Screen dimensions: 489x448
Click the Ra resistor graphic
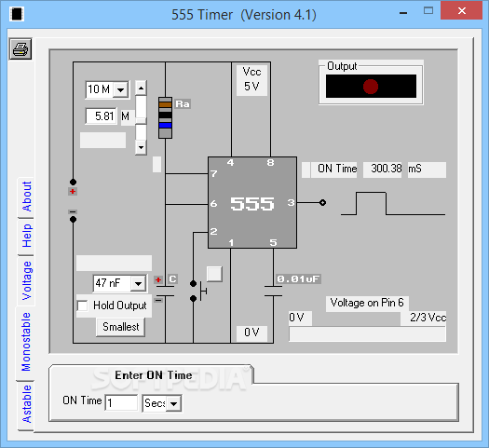pos(165,117)
